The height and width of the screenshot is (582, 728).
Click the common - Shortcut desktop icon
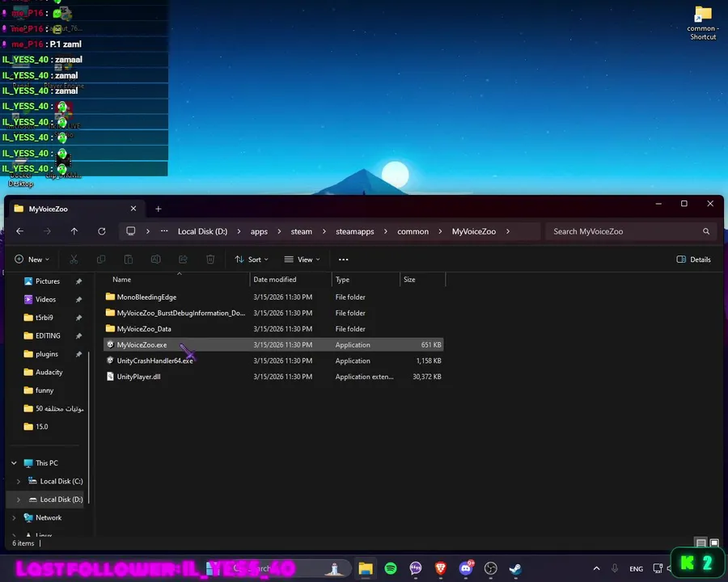point(703,23)
